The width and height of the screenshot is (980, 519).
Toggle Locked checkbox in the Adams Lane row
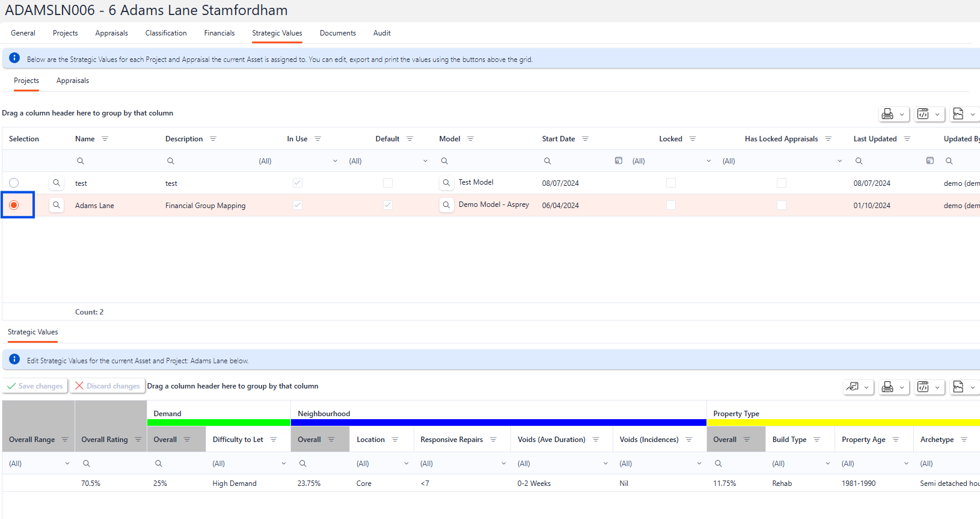(671, 205)
